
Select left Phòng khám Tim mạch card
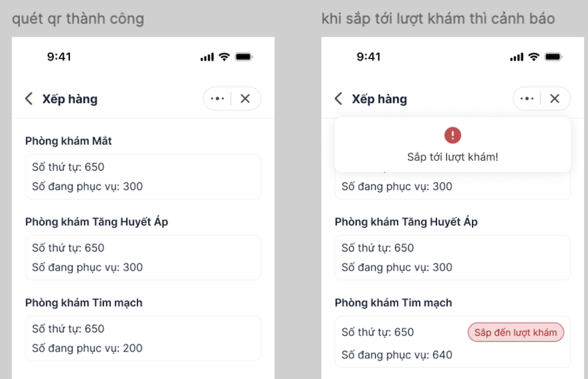click(142, 338)
